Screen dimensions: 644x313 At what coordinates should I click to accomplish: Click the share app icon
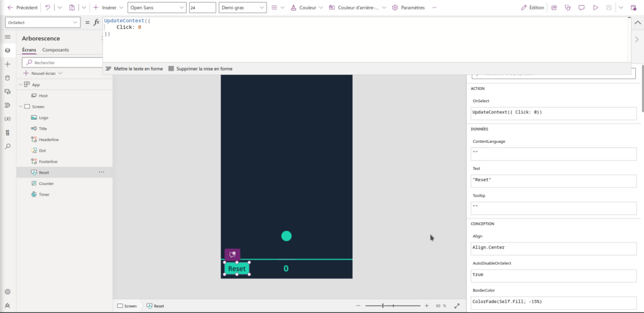pyautogui.click(x=554, y=8)
